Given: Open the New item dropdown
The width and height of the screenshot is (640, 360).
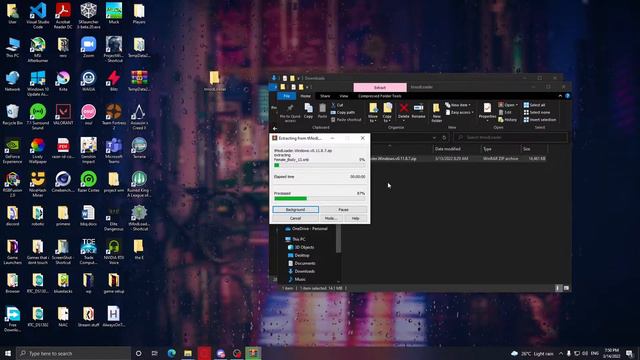Looking at the screenshot, I should [458, 105].
